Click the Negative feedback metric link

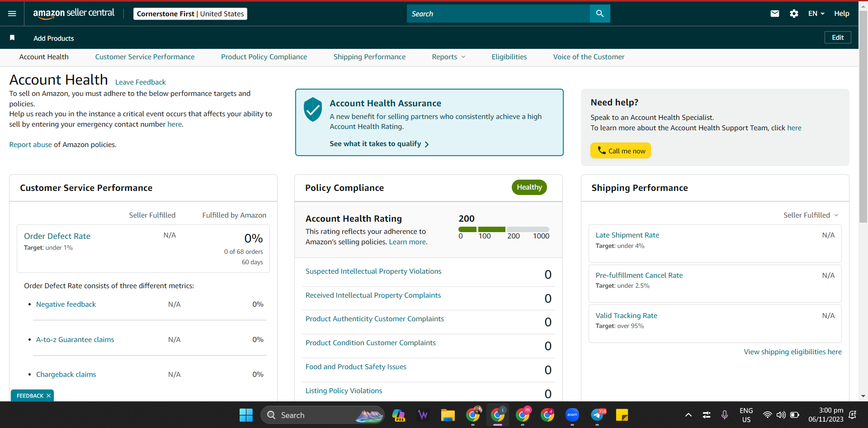66,304
